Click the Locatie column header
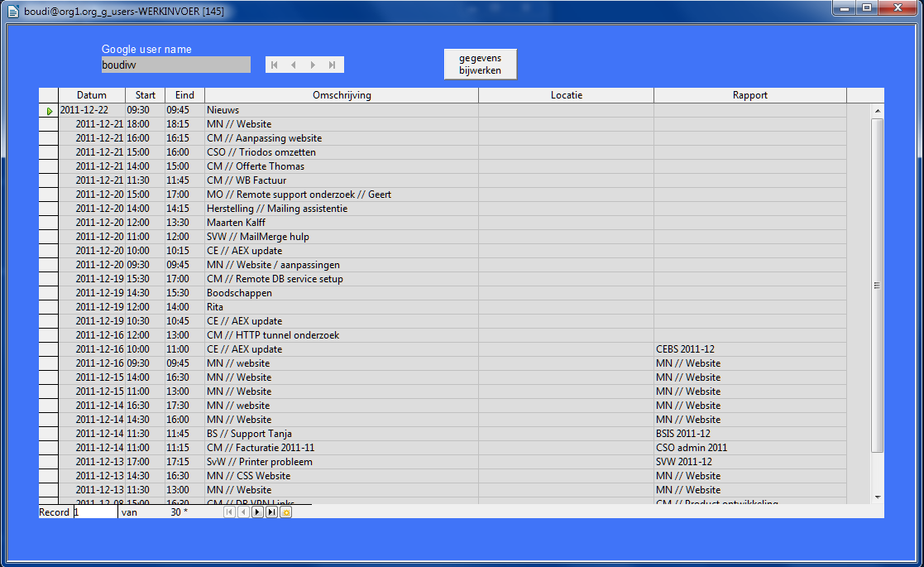924x567 pixels. 566,95
